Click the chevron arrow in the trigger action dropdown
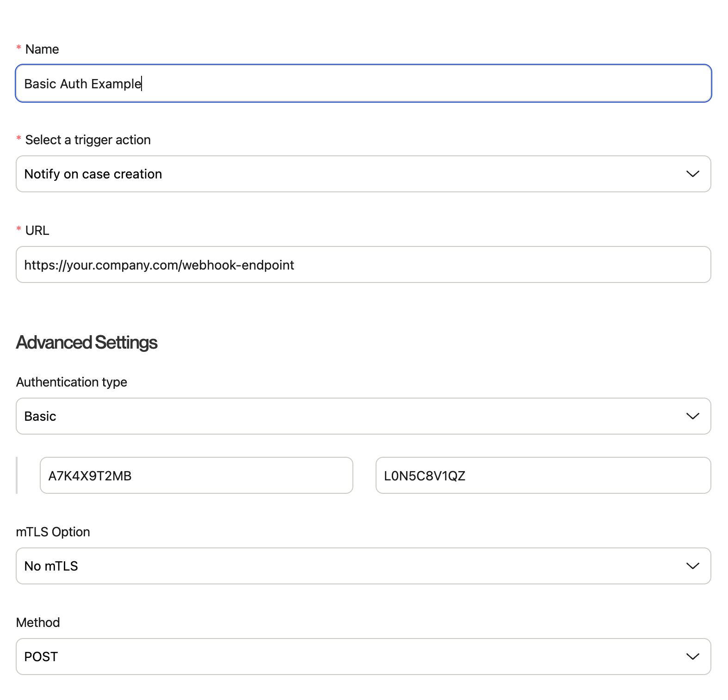This screenshot has width=728, height=700. point(692,174)
